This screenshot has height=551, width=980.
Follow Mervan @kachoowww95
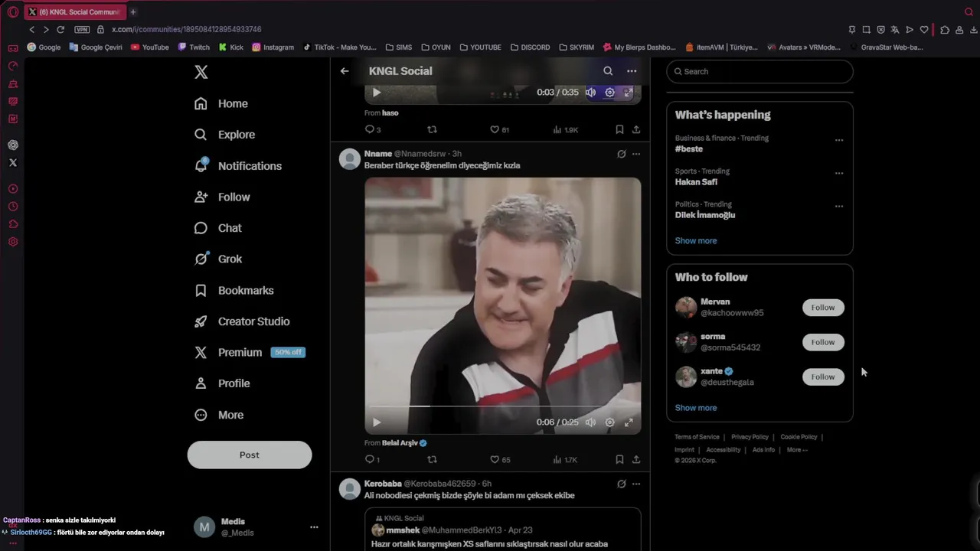coord(823,308)
